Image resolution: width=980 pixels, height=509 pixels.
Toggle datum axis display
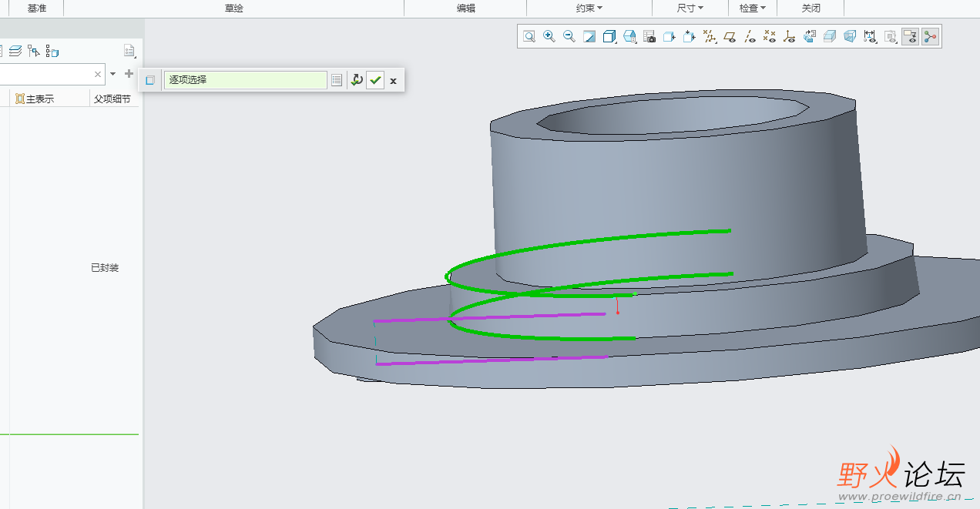coord(750,36)
